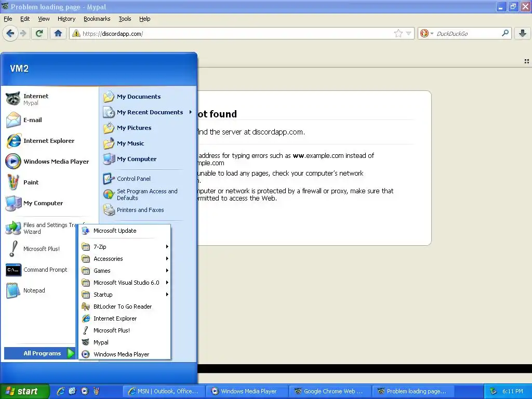Open the Tools menu

coord(125,19)
